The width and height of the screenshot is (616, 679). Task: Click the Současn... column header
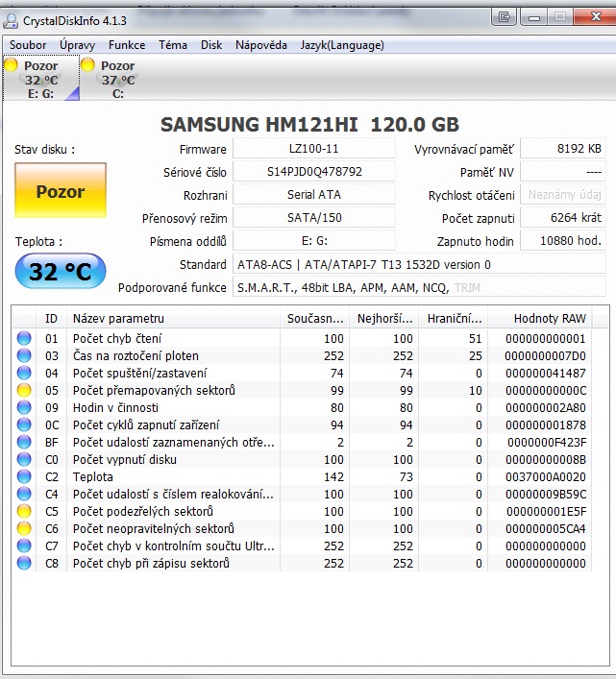tap(315, 319)
